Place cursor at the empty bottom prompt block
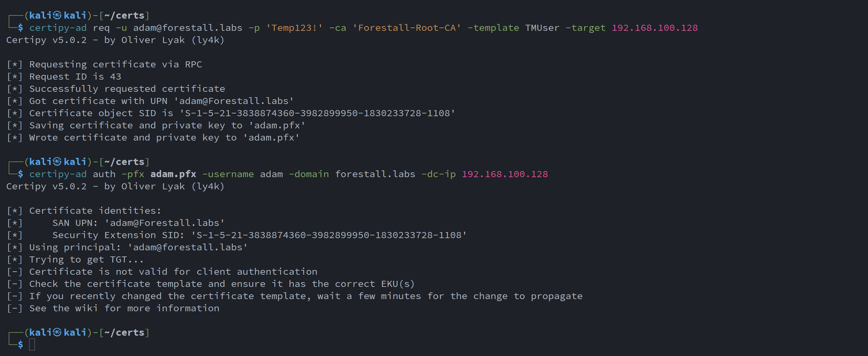This screenshot has width=868, height=356. (32, 344)
